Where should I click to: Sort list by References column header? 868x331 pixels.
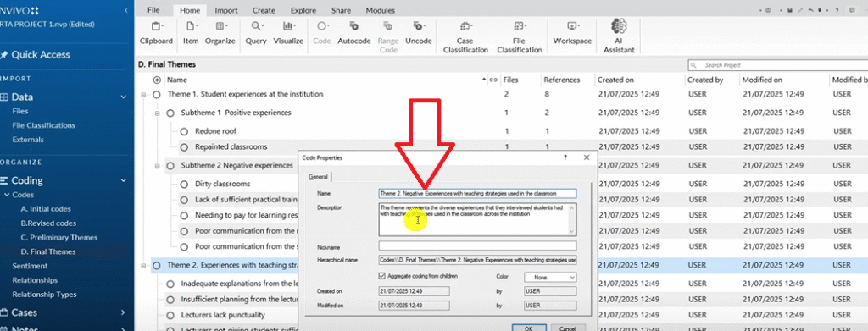(561, 80)
